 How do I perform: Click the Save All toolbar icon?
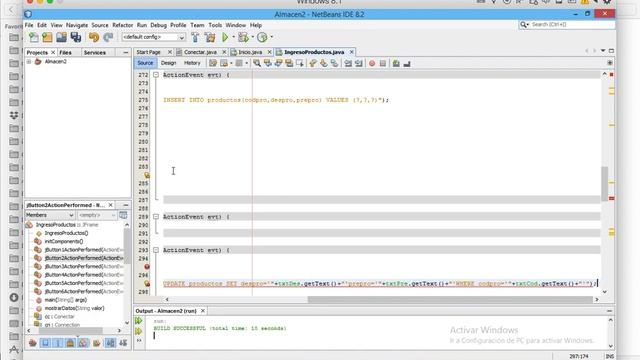point(76,37)
